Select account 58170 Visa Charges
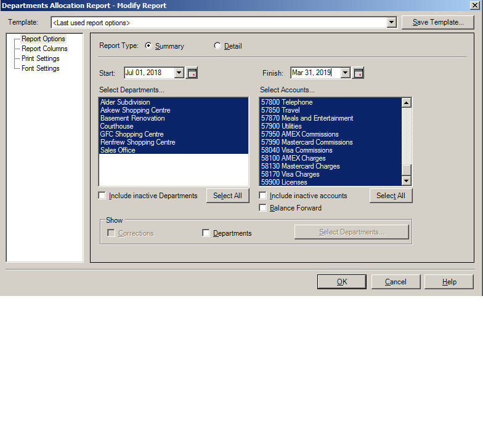This screenshot has width=483, height=448. coord(331,174)
